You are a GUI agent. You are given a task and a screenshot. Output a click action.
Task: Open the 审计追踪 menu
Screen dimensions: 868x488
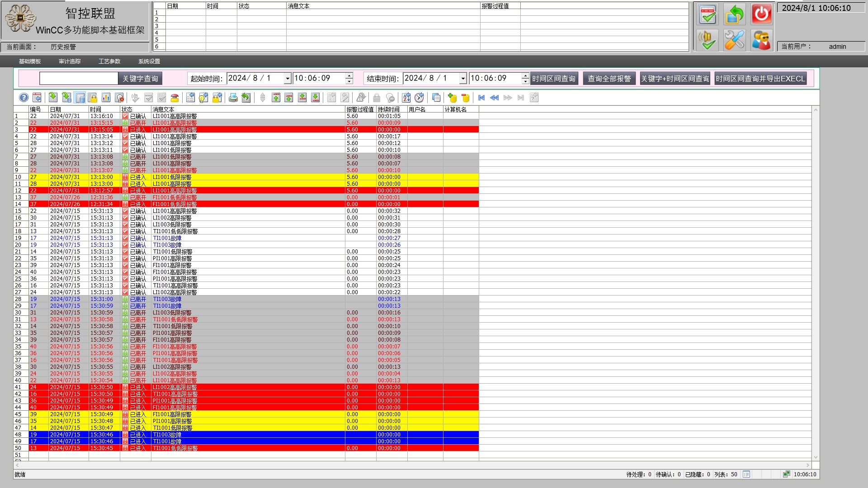tap(70, 61)
